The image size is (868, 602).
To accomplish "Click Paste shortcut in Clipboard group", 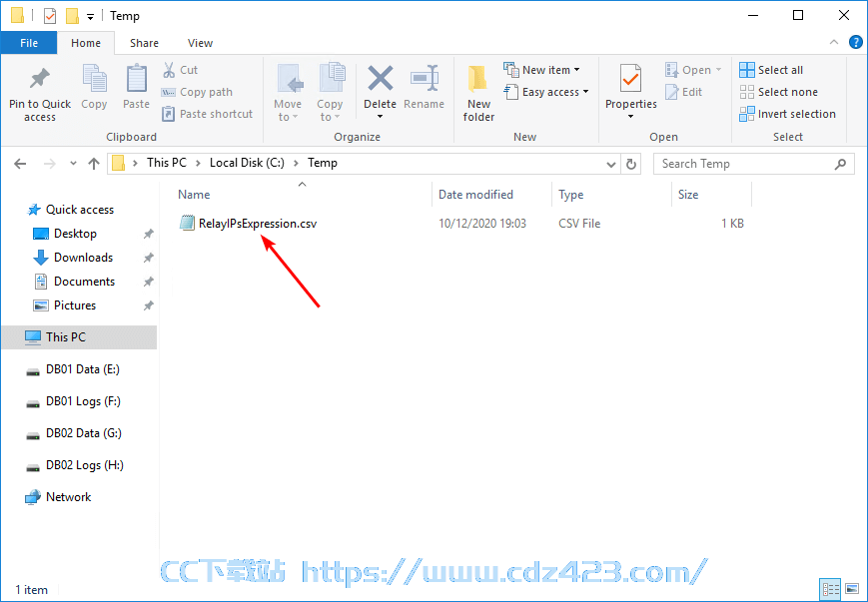I will [x=207, y=114].
